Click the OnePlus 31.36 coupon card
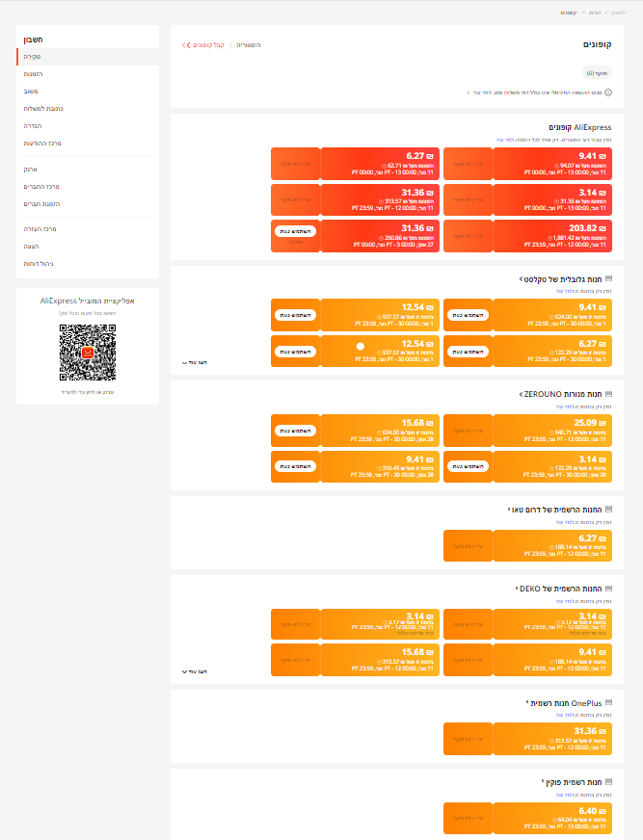643x840 pixels. tap(527, 739)
